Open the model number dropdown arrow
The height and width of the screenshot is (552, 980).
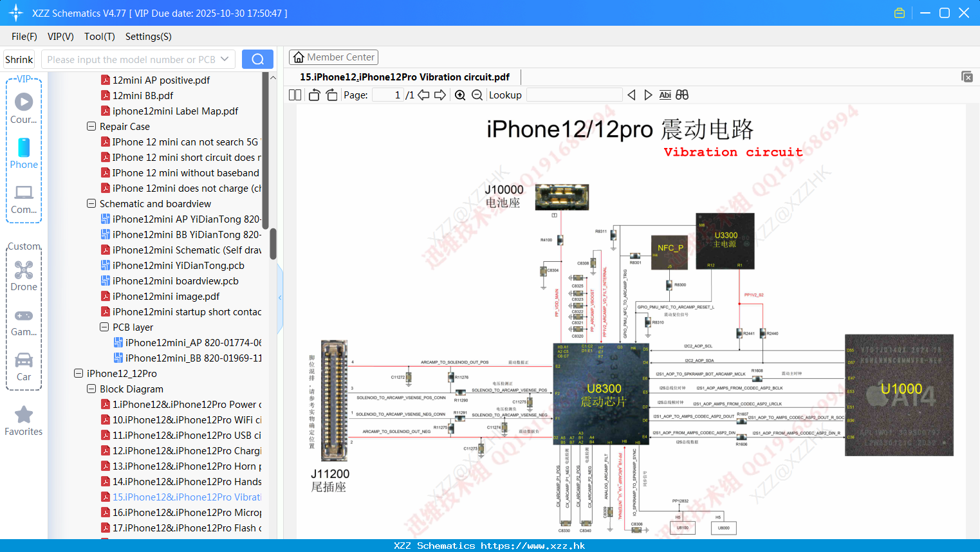click(225, 59)
